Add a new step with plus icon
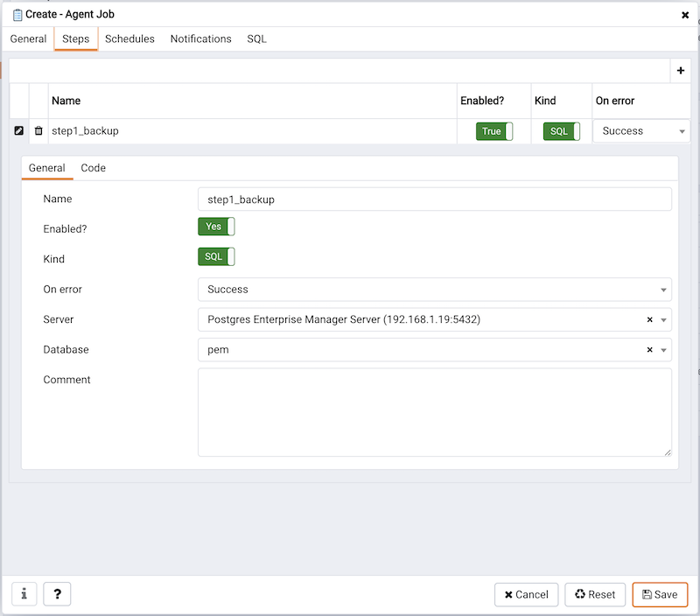This screenshot has height=616, width=700. [x=681, y=71]
